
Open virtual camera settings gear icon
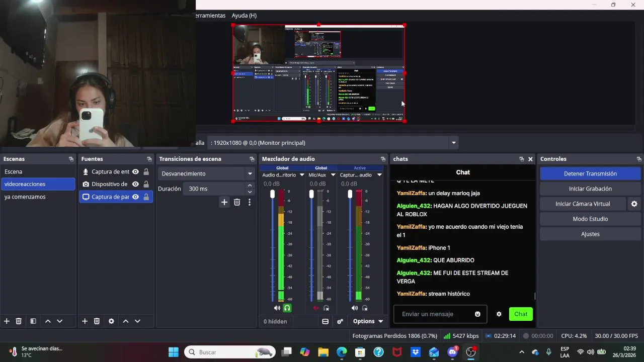[634, 204]
